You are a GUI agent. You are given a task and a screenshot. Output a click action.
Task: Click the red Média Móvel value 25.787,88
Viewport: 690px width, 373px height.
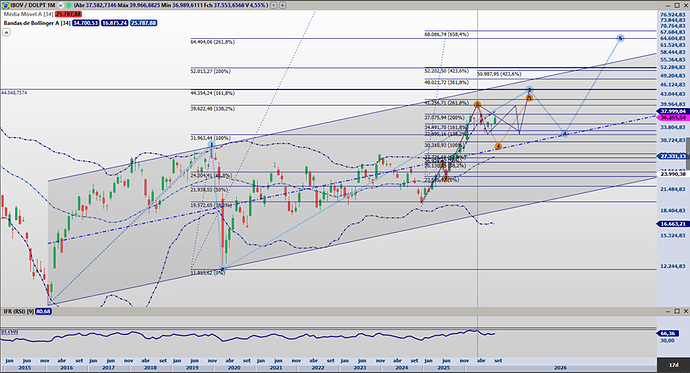click(69, 14)
